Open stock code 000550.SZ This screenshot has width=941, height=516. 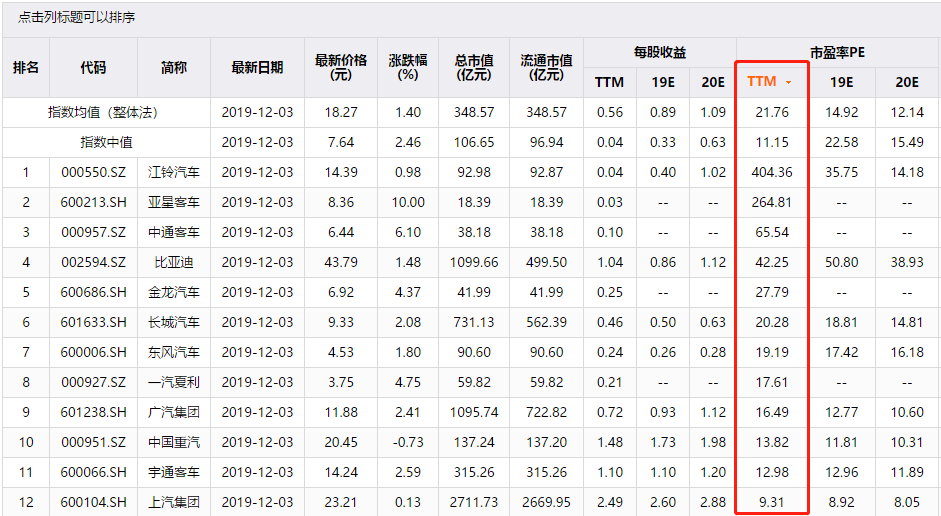tap(93, 172)
